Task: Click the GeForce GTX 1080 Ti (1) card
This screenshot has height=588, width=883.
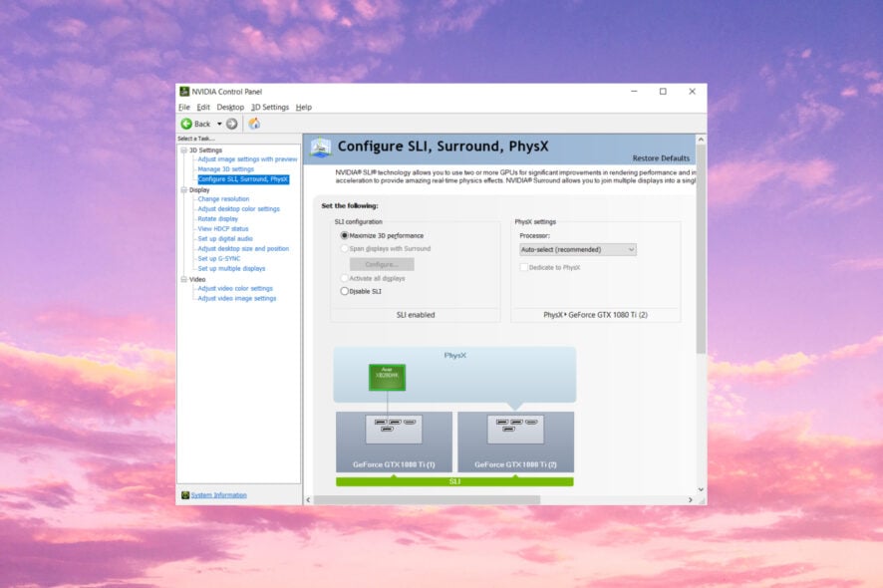Action: 394,441
